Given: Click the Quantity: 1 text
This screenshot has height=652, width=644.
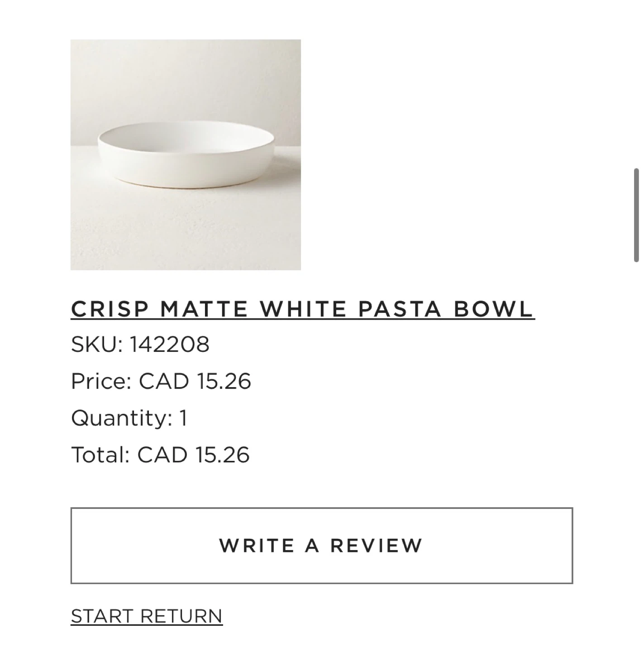Looking at the screenshot, I should tap(129, 418).
